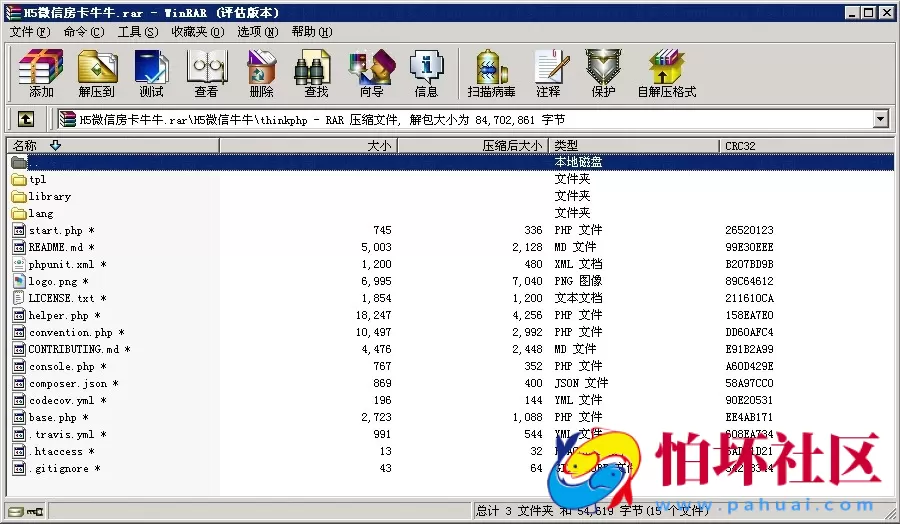
Task: Click the 扫描病毒 (Virus Scan) icon
Action: [x=491, y=73]
